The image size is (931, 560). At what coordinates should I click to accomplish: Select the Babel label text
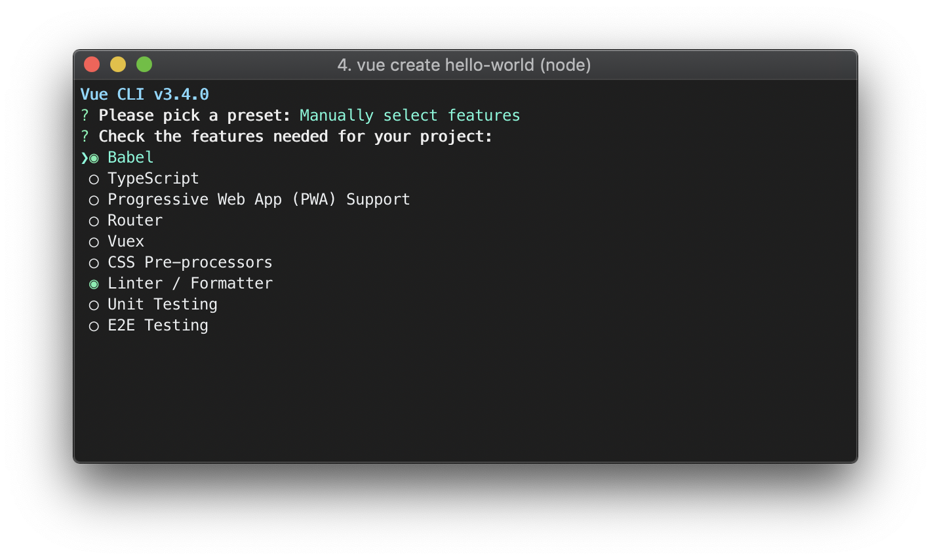click(x=130, y=157)
